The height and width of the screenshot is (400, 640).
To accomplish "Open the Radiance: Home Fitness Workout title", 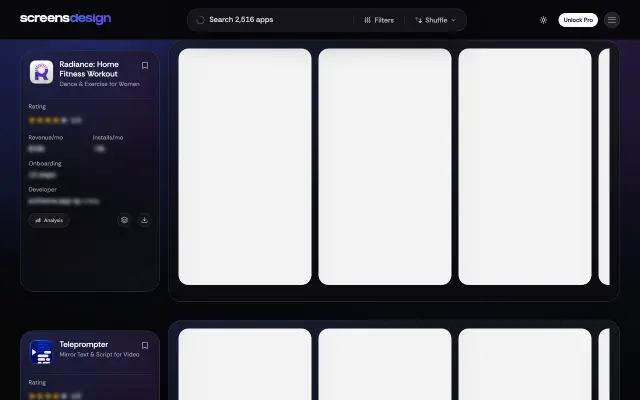I will [89, 69].
